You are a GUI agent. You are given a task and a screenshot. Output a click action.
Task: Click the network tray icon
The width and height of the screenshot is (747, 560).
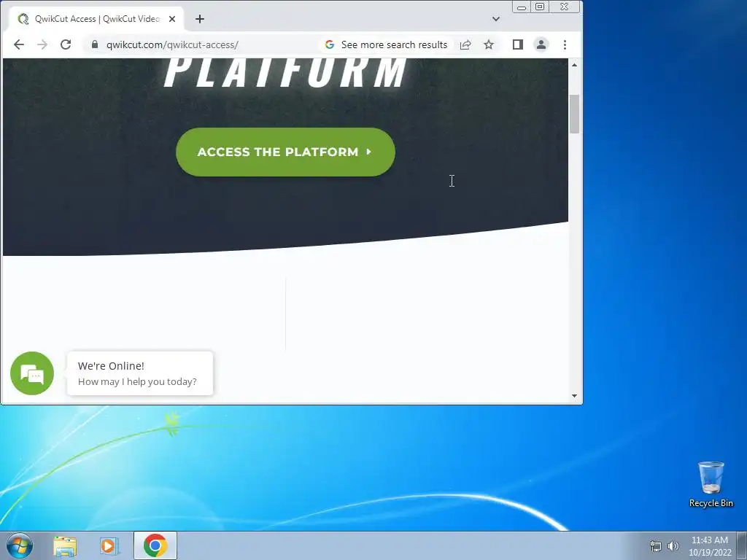coord(656,546)
